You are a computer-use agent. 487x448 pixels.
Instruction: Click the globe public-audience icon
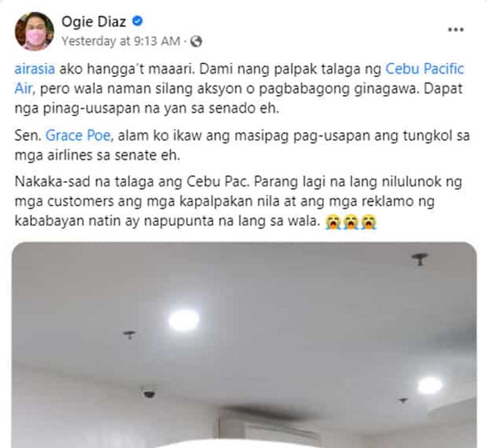click(x=196, y=41)
